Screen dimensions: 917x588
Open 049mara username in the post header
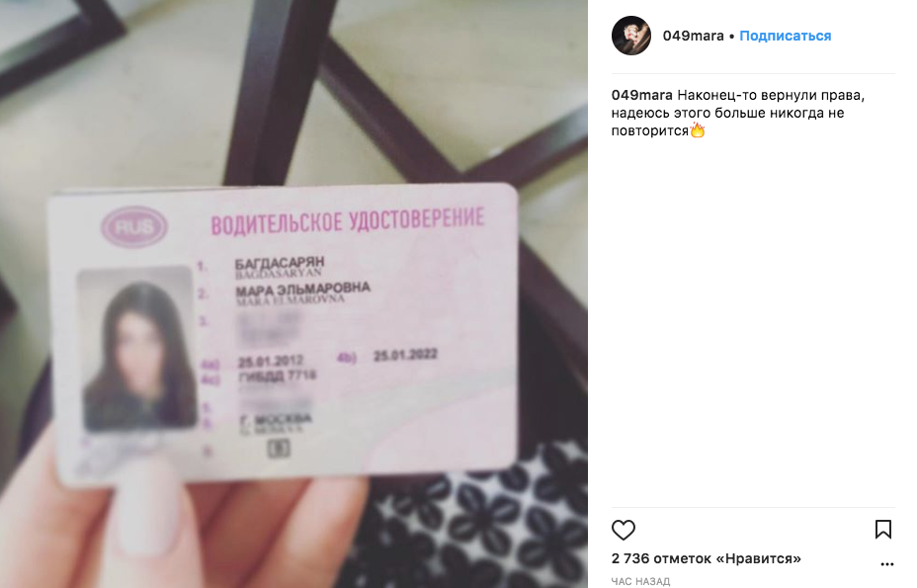click(x=693, y=36)
